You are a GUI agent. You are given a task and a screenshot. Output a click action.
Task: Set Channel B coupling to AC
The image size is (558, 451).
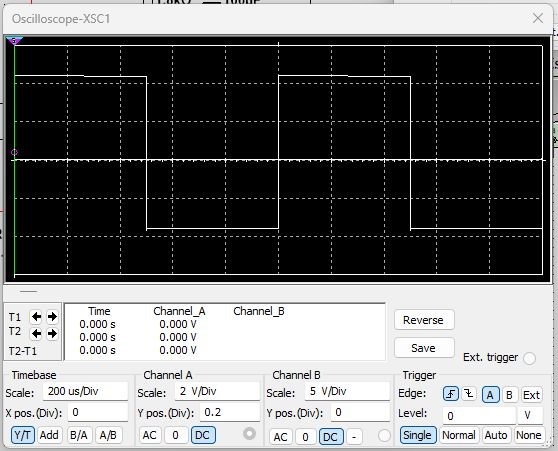pos(280,436)
